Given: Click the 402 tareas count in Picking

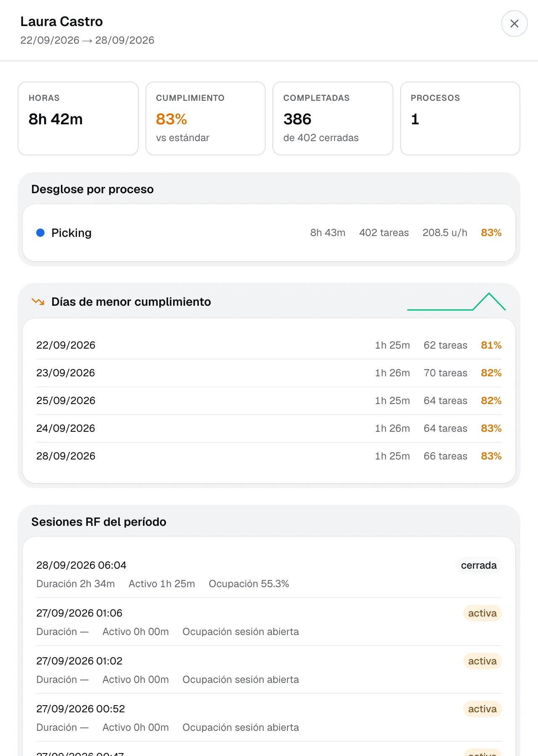Looking at the screenshot, I should tap(384, 233).
